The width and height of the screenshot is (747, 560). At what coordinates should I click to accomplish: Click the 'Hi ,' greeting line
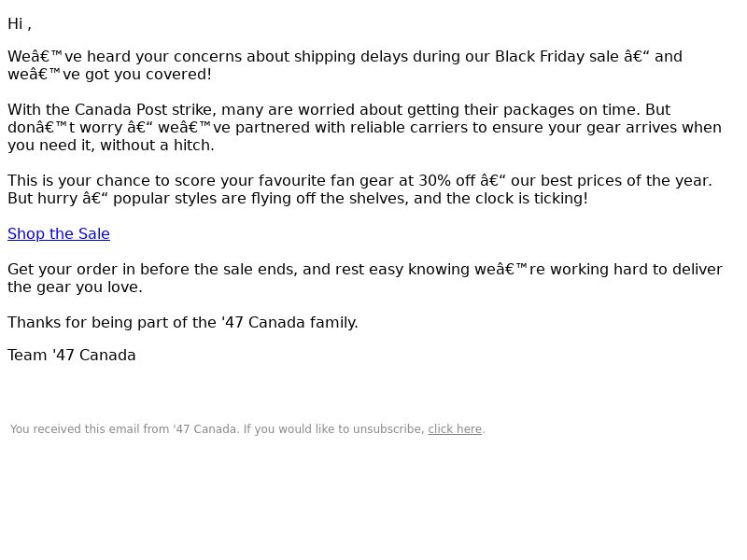20,24
